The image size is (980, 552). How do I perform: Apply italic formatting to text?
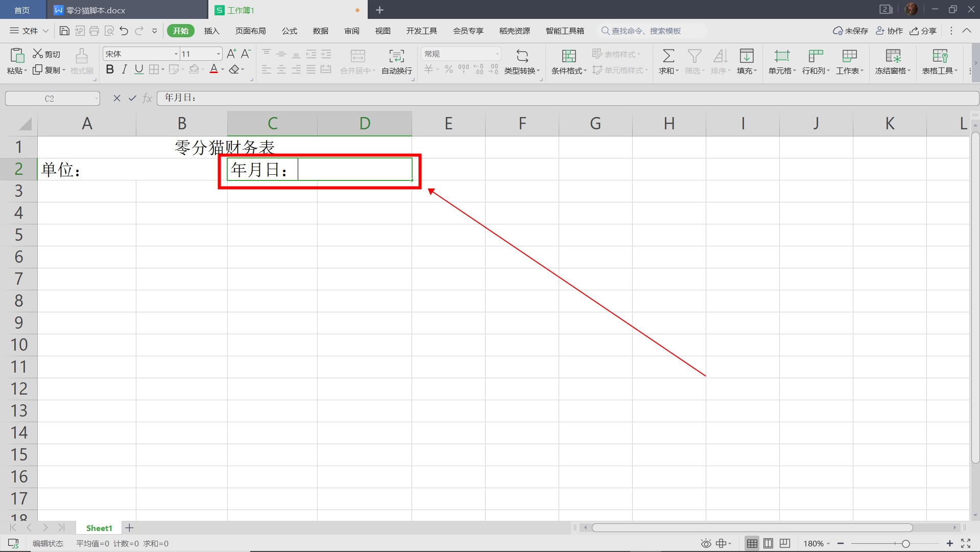(124, 70)
